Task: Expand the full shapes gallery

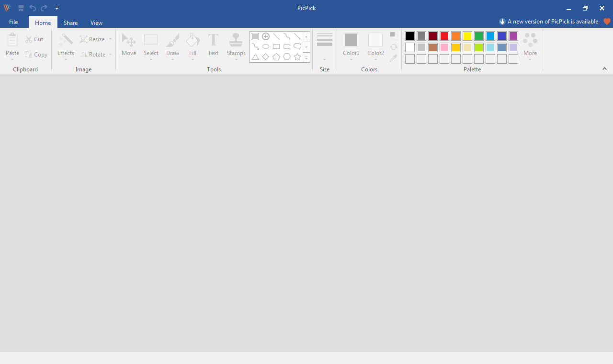Action: (306, 57)
